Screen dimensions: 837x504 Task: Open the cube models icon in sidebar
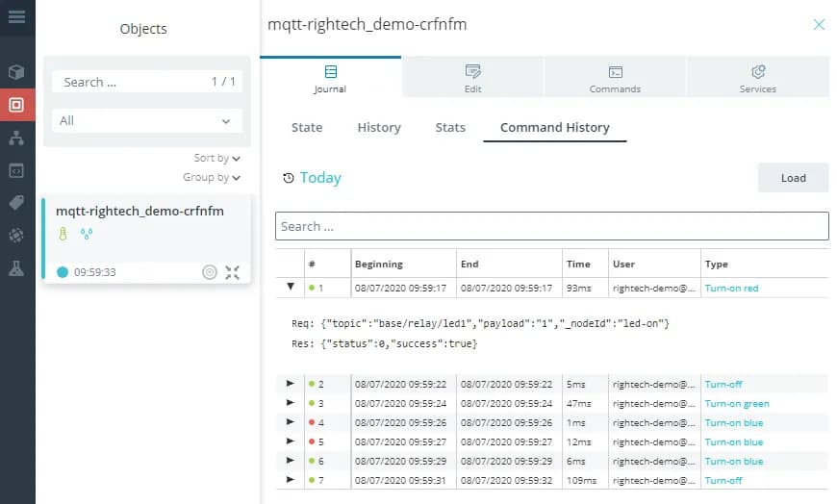(16, 72)
